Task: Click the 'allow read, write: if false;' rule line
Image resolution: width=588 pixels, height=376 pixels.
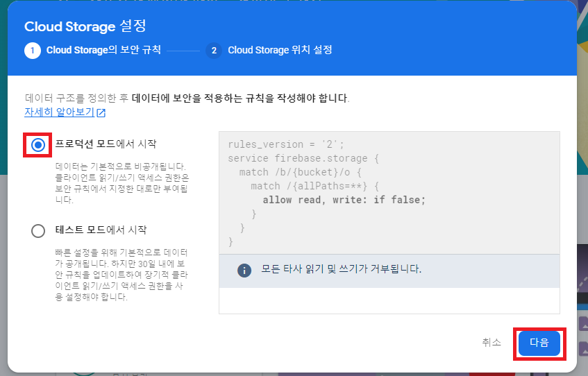Action: (x=344, y=200)
